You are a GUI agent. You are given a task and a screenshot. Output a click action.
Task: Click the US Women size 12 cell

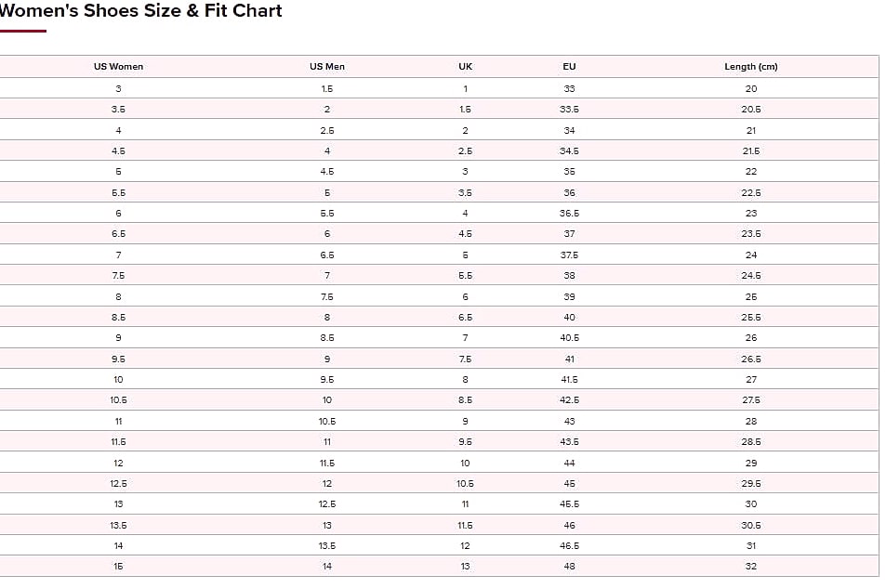pyautogui.click(x=118, y=464)
